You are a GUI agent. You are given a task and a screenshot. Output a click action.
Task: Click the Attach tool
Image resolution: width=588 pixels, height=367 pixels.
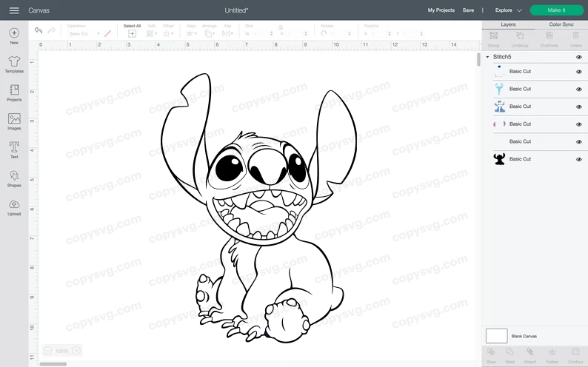530,352
